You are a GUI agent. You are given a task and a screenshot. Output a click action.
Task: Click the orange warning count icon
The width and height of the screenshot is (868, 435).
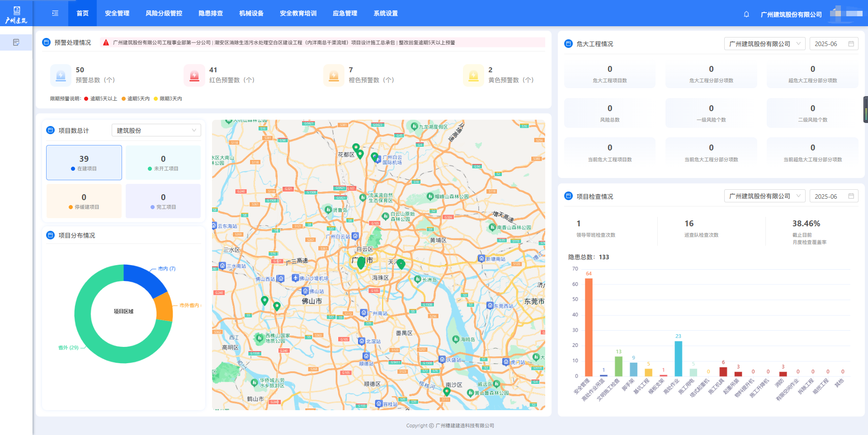[x=334, y=75]
